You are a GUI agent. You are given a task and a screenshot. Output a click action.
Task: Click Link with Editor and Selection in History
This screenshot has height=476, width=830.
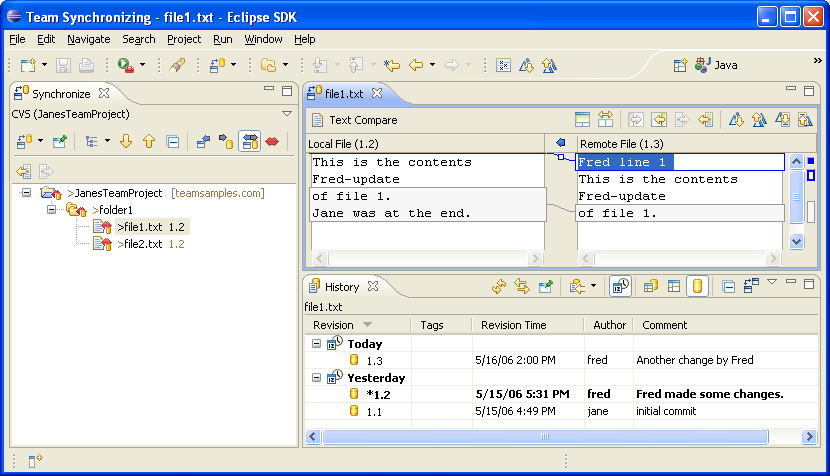522,286
